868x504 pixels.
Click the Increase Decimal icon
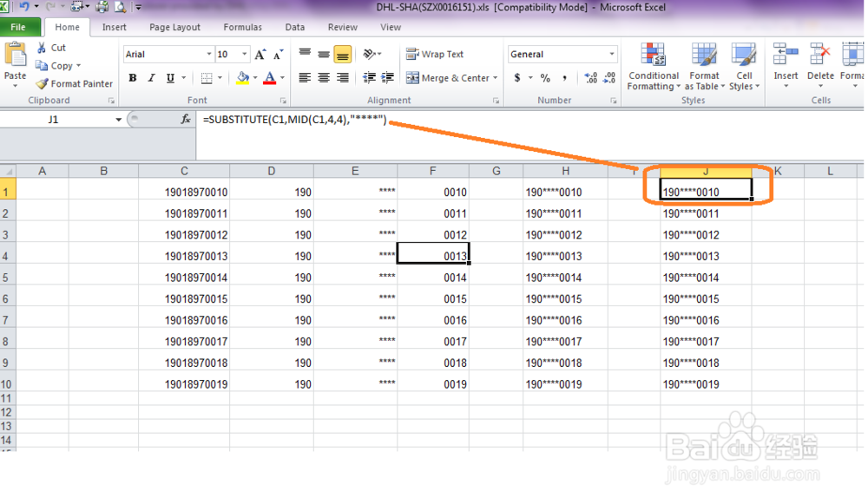590,78
